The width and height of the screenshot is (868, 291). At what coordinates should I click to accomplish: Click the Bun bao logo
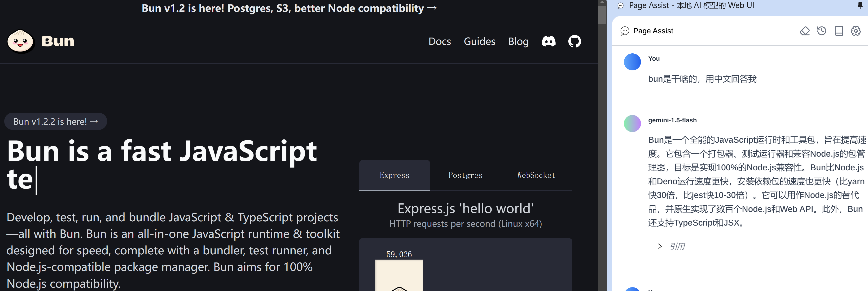pos(21,41)
